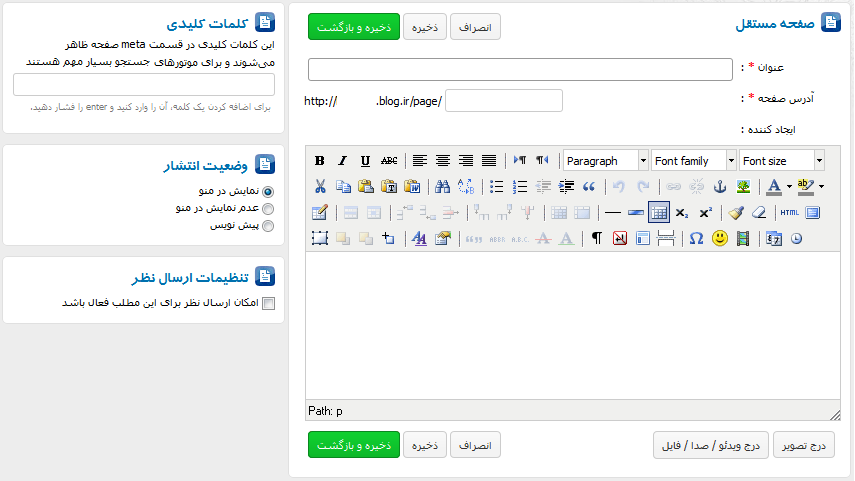The height and width of the screenshot is (481, 855).
Task: Expand the Font family dropdown
Action: click(x=693, y=161)
